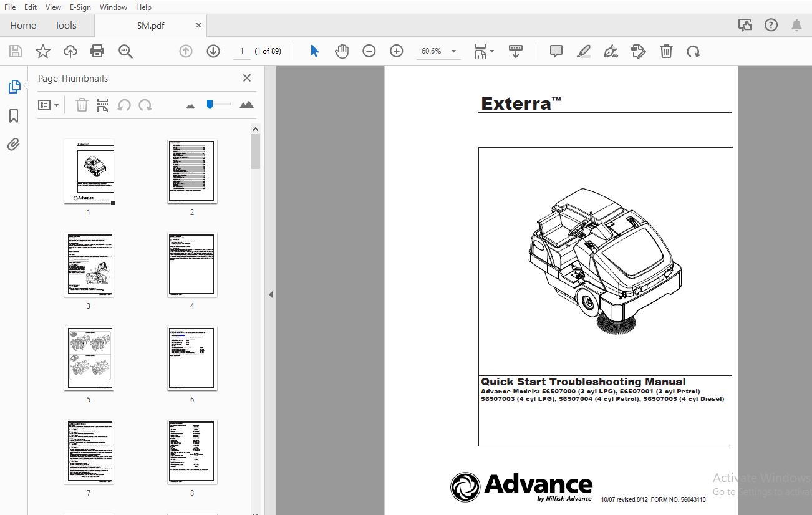The height and width of the screenshot is (515, 812).
Task: Choose the selection arrow tool
Action: pyautogui.click(x=314, y=51)
